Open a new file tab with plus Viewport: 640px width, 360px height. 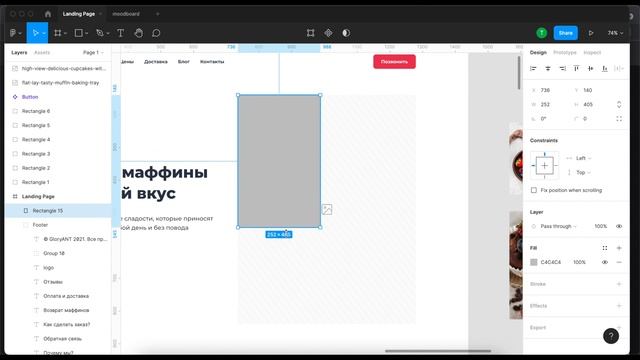coord(158,14)
